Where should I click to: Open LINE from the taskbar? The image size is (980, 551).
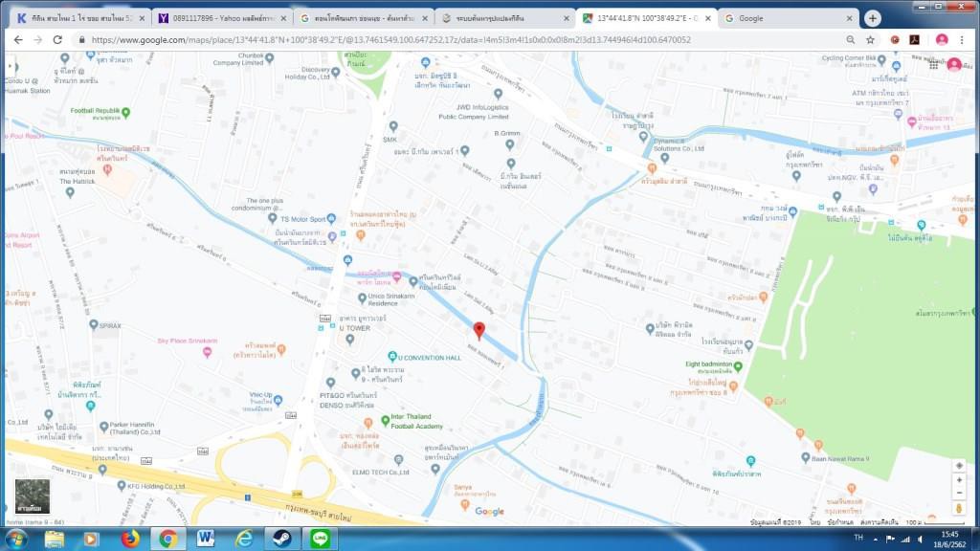pos(320,539)
